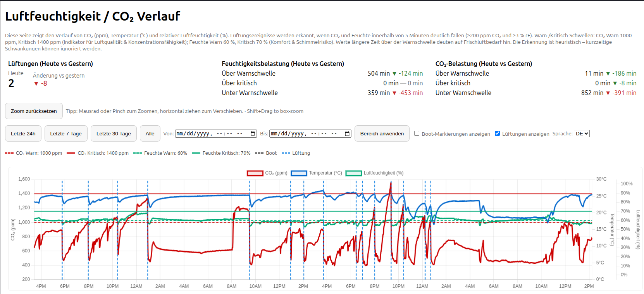Enable Boot-Markierungen anzeigen checkbox
644x294 pixels.
417,133
